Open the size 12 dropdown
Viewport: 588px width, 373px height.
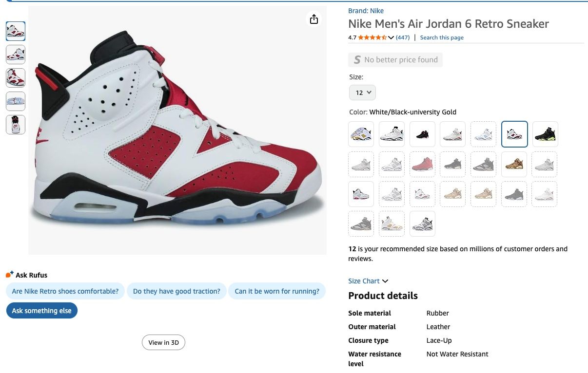point(362,92)
